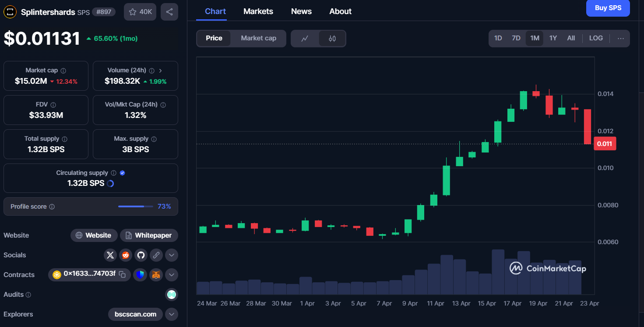Image resolution: width=644 pixels, height=327 pixels.
Task: Click the 0.011 current price label
Action: coord(605,144)
